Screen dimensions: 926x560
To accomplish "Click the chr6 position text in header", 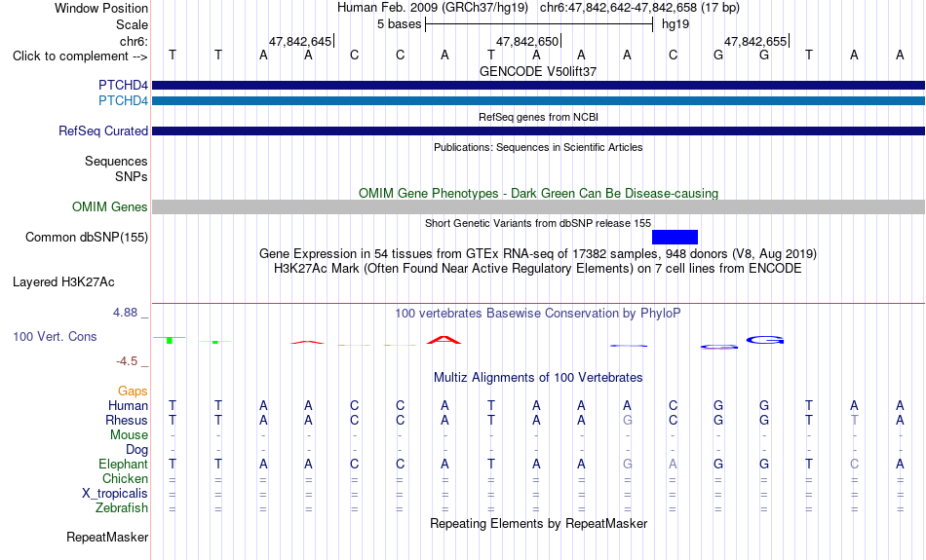I will [639, 8].
